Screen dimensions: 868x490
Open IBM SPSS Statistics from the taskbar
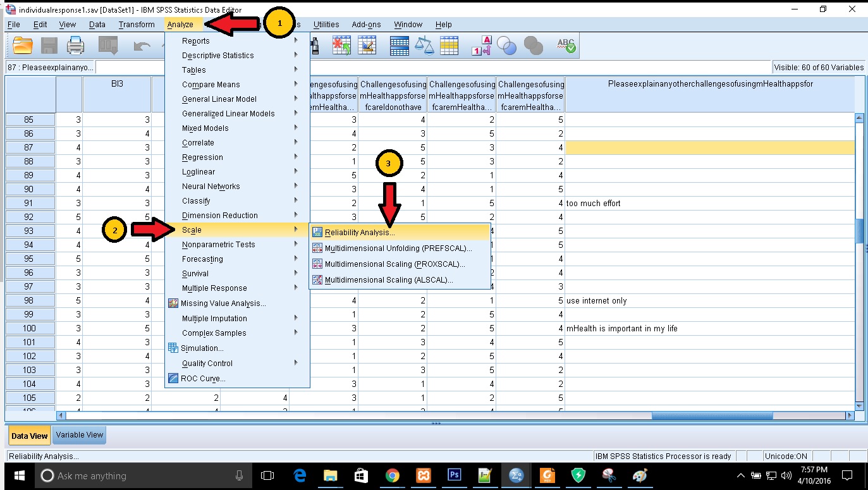coord(515,475)
